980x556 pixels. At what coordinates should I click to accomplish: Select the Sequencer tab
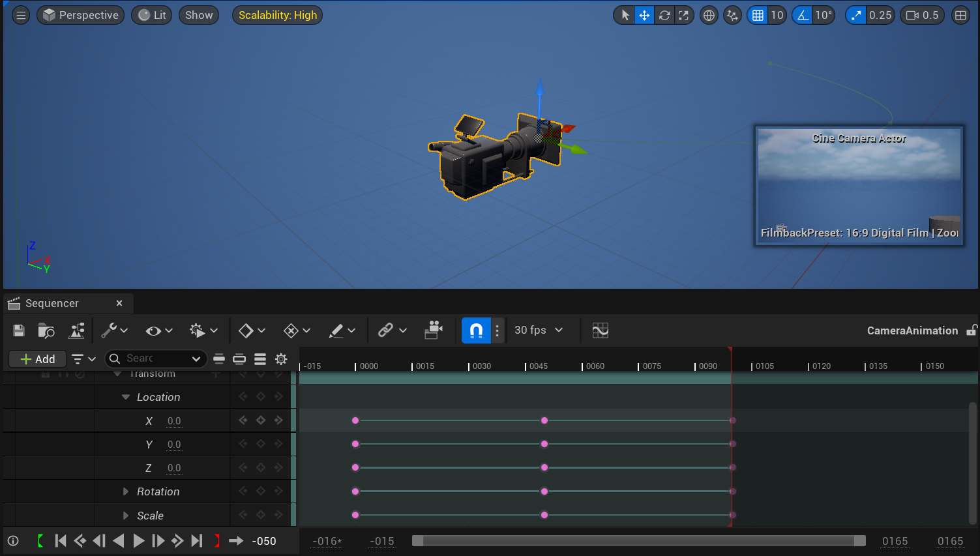52,303
